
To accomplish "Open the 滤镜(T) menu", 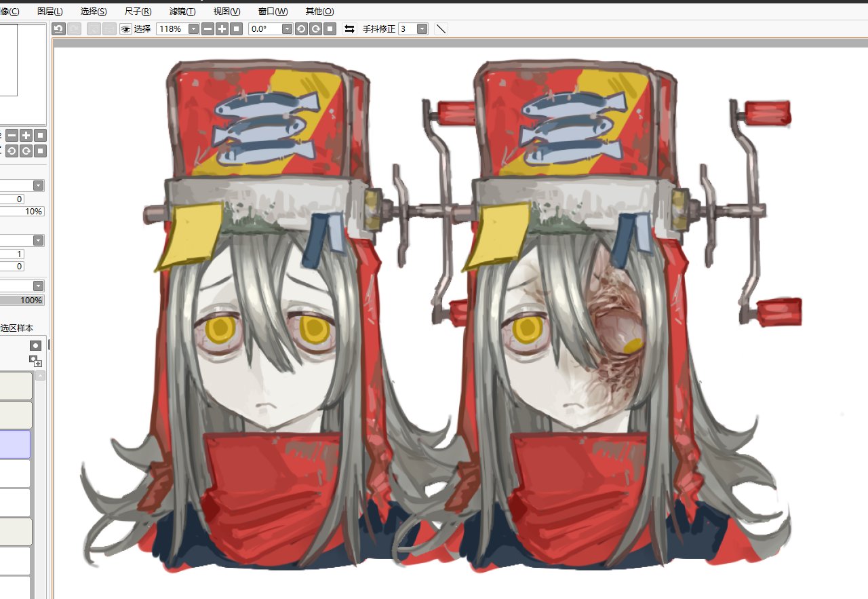I will [182, 12].
